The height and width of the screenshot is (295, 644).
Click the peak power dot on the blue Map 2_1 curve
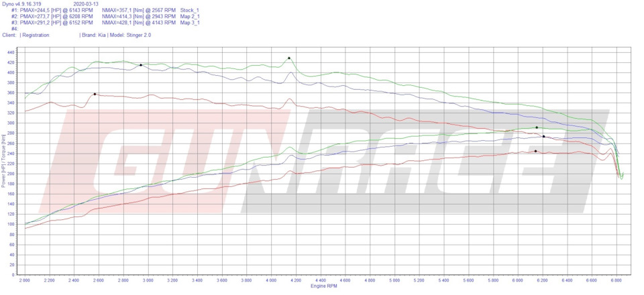(544, 136)
